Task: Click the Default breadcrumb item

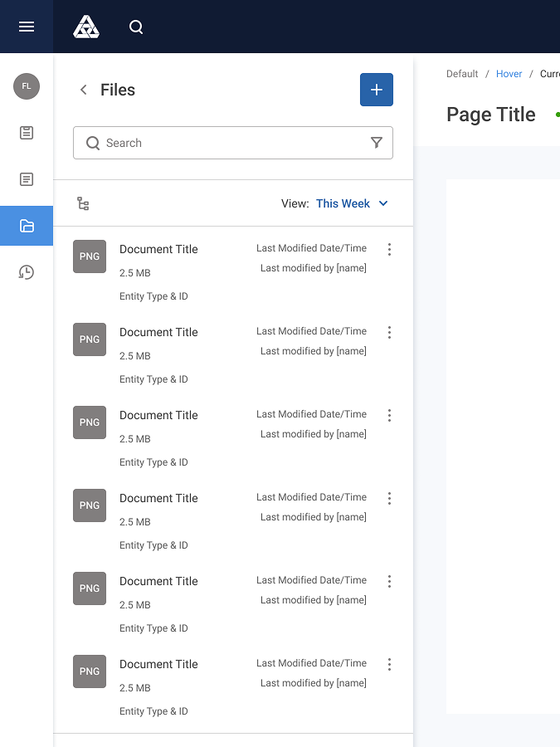Action: pyautogui.click(x=462, y=74)
